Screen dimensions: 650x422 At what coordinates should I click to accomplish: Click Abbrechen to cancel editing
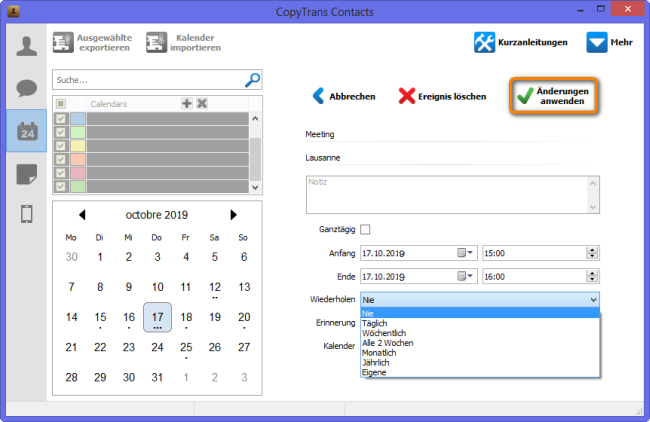(344, 96)
